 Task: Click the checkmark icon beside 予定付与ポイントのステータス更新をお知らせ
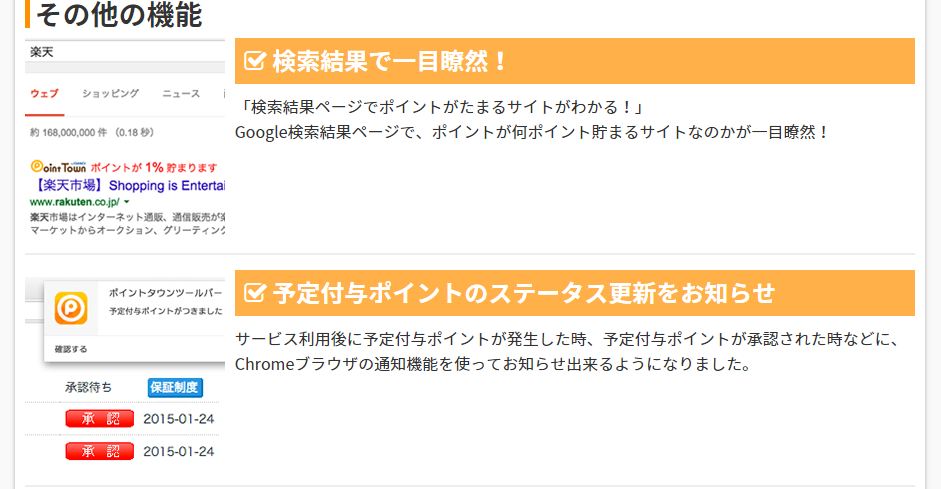coord(254,293)
